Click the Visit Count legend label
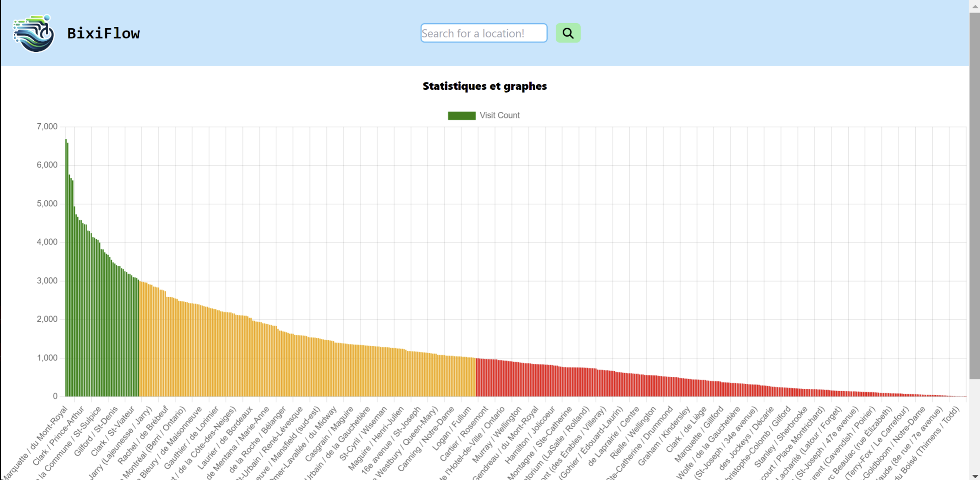980x480 pixels. point(499,115)
